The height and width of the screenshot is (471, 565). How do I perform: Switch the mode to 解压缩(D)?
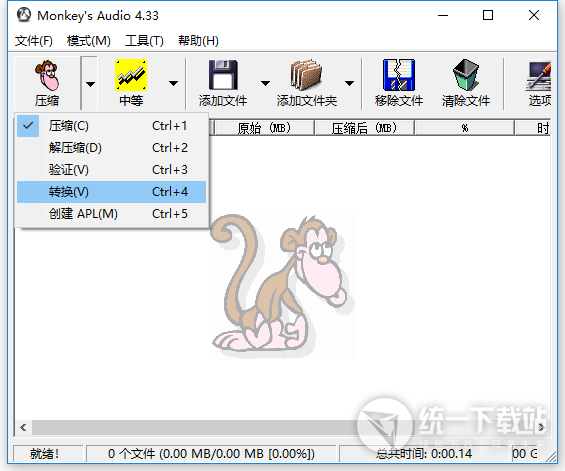coord(112,148)
